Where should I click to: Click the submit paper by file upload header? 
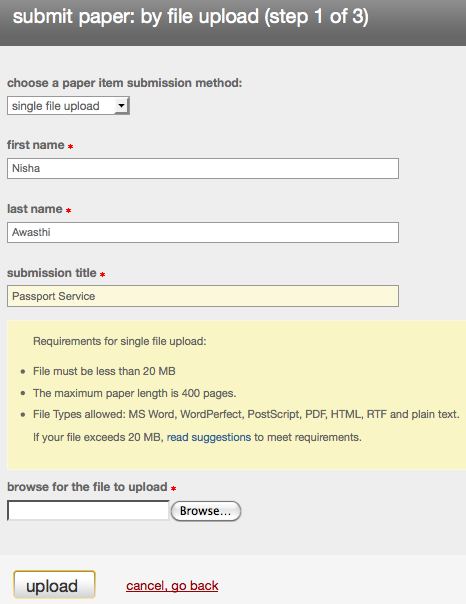pyautogui.click(x=191, y=17)
